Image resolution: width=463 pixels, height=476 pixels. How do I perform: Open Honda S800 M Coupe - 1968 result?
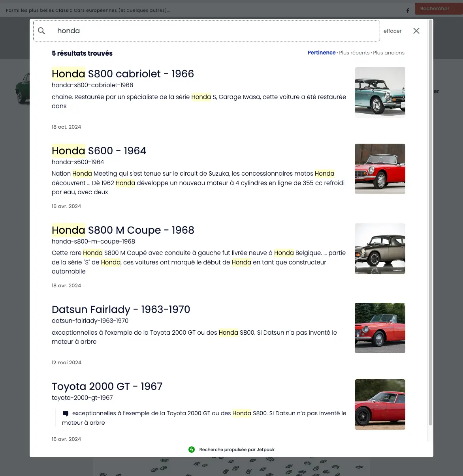(x=123, y=230)
